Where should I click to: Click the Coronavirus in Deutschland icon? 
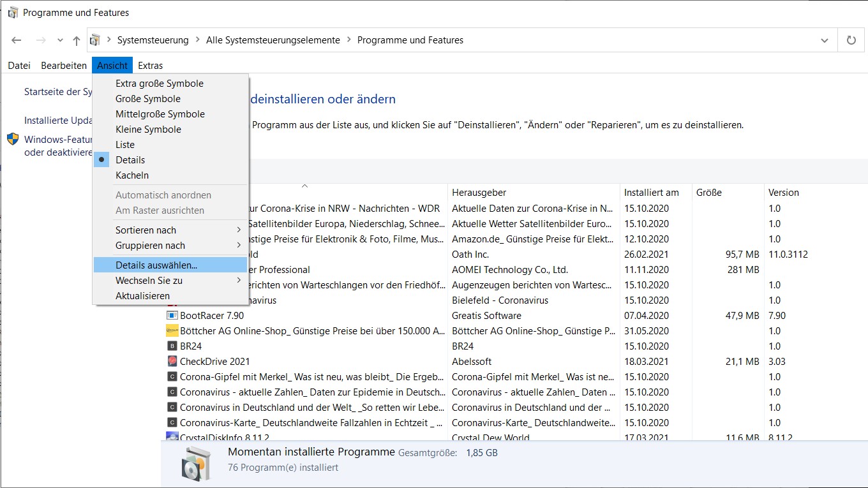172,408
